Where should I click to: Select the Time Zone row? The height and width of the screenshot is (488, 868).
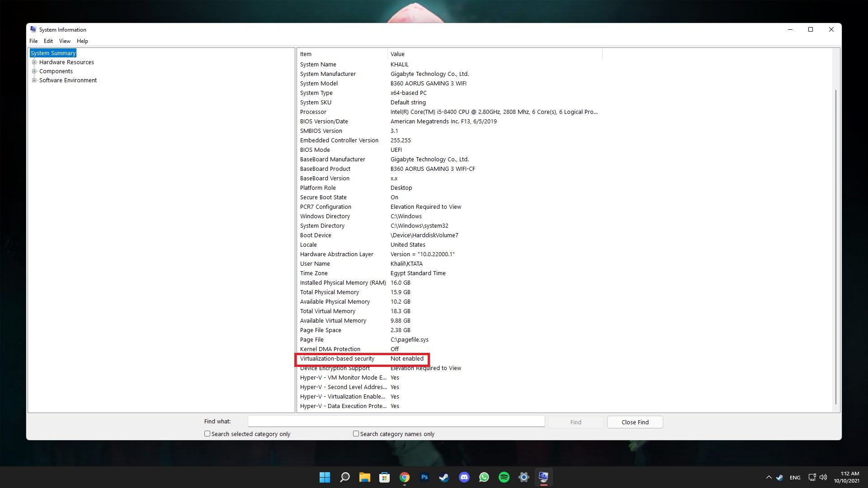click(x=450, y=273)
